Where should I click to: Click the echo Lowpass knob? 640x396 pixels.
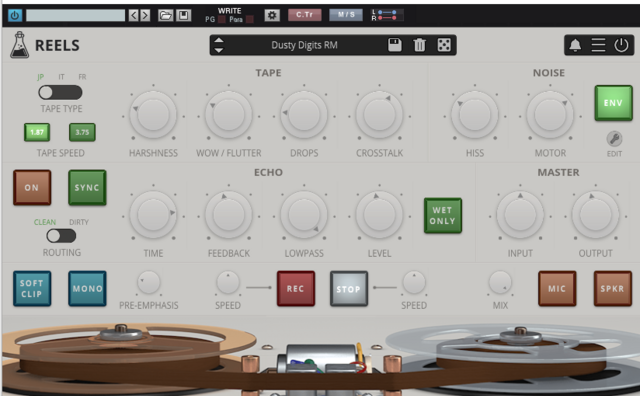pyautogui.click(x=304, y=215)
